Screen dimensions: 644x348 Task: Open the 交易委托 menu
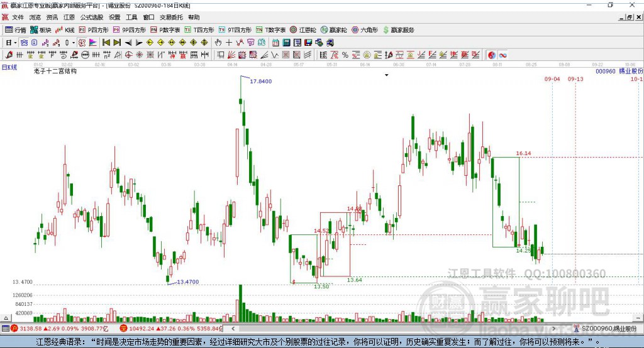click(x=171, y=17)
